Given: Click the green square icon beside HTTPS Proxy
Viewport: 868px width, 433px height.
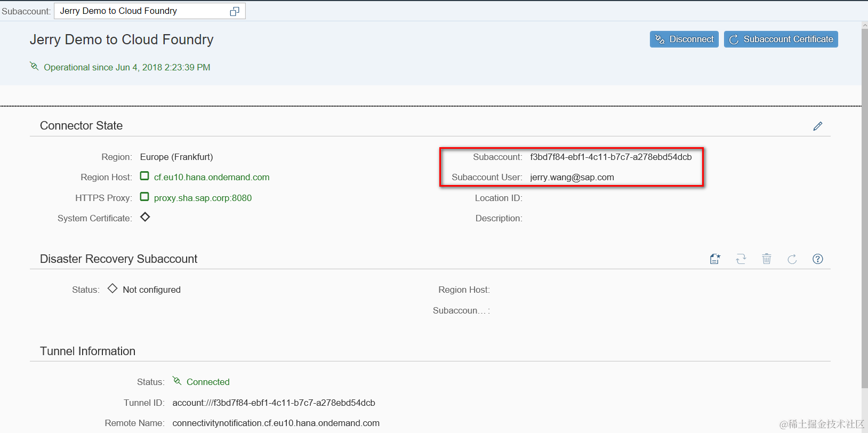Looking at the screenshot, I should (x=144, y=197).
